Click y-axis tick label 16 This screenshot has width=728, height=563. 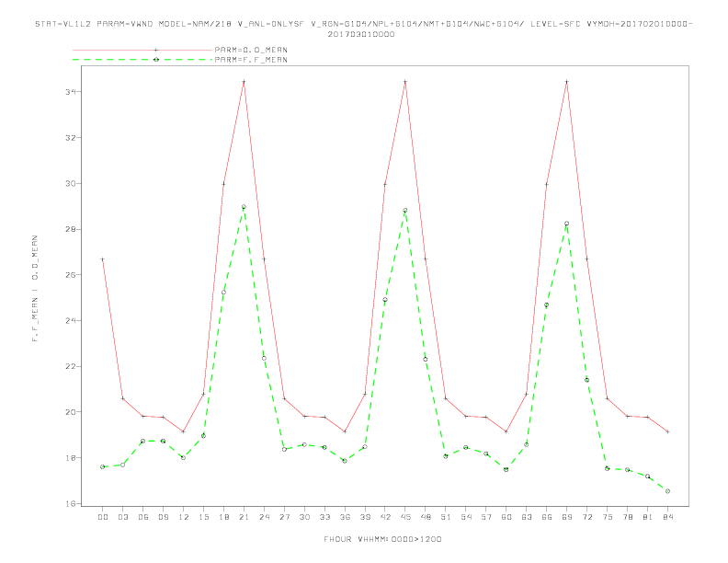point(71,503)
